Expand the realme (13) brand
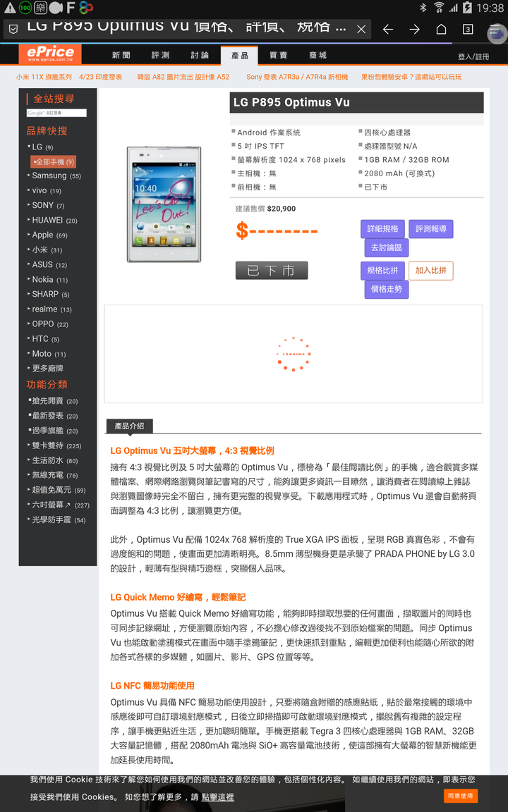The image size is (508, 812). click(x=49, y=309)
